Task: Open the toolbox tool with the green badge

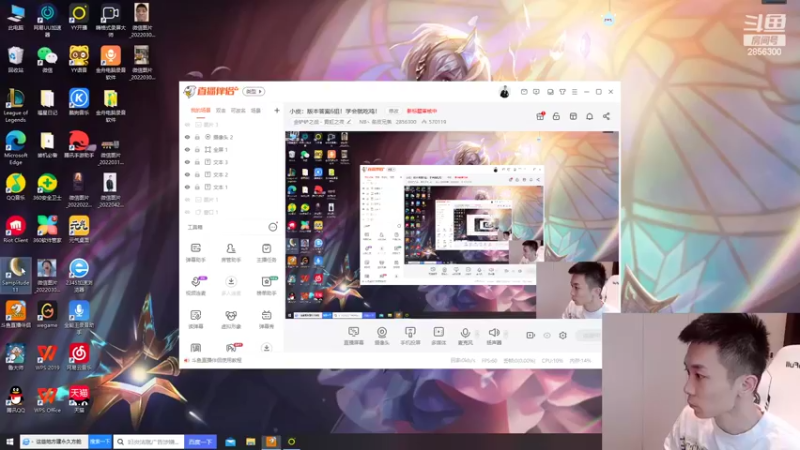Action: pos(266,286)
